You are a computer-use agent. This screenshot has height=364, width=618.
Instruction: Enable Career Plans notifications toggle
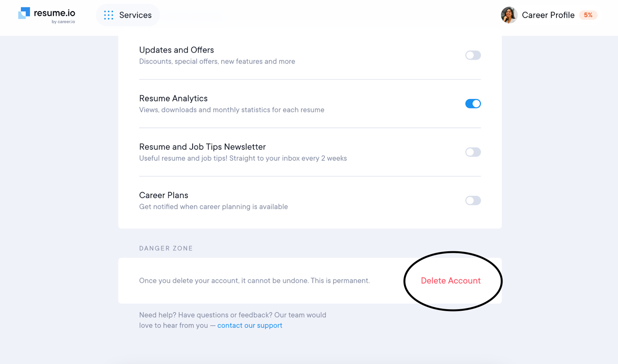(x=473, y=201)
